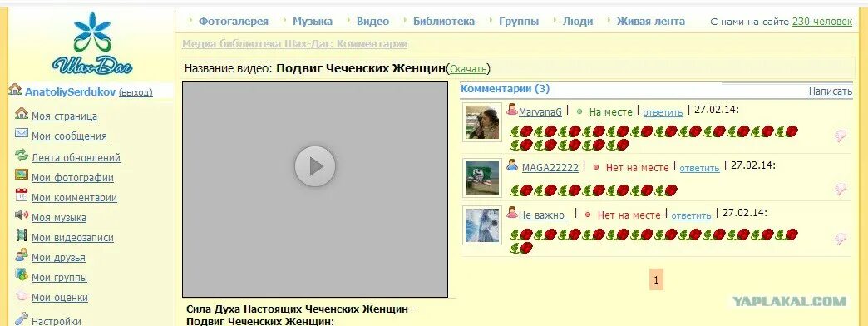
Task: Open Мои группы
Action: click(59, 277)
